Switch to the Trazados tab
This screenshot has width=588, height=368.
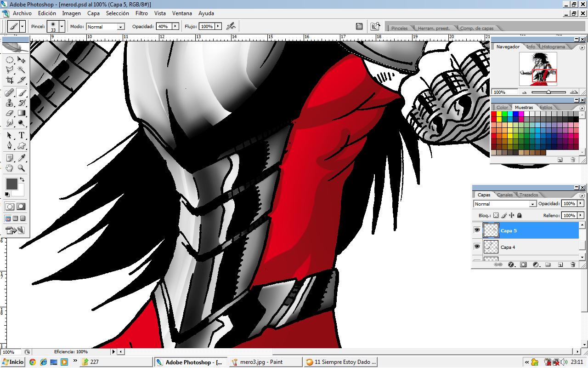coord(529,195)
